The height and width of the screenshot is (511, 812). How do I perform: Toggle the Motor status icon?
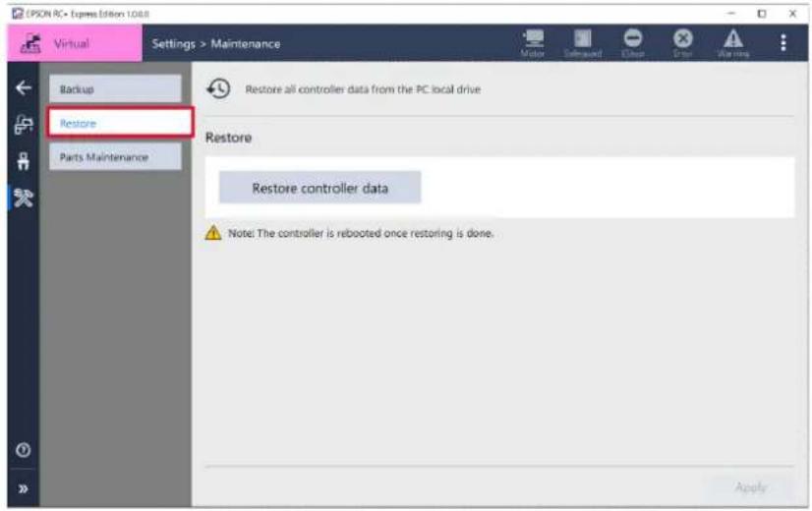[x=533, y=43]
